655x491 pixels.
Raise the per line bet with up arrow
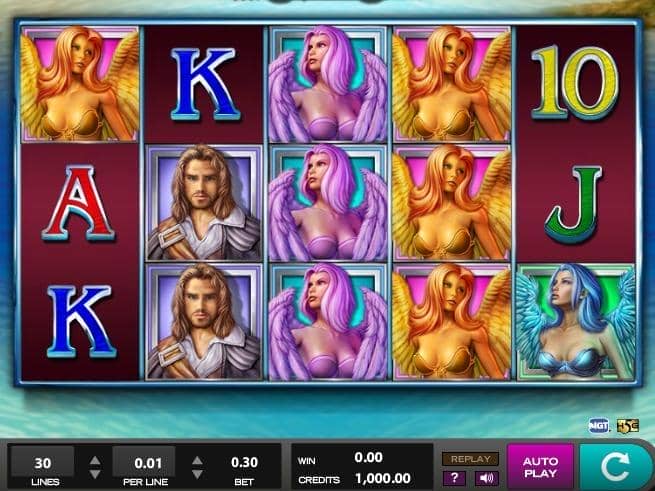[x=197, y=460]
